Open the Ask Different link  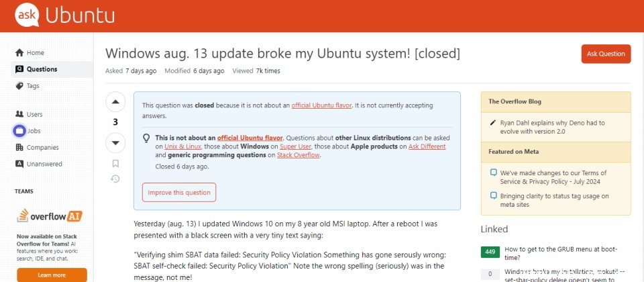[x=427, y=146]
